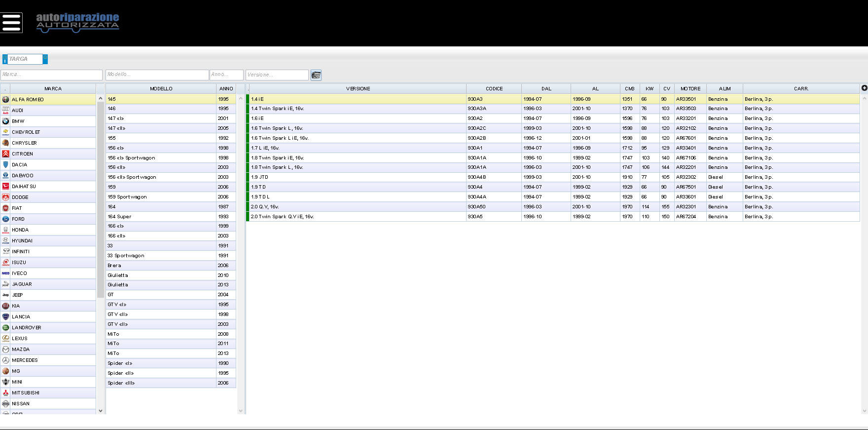Sort by the MARCA column header
Viewport: 868px width, 430px height.
pyautogui.click(x=53, y=89)
